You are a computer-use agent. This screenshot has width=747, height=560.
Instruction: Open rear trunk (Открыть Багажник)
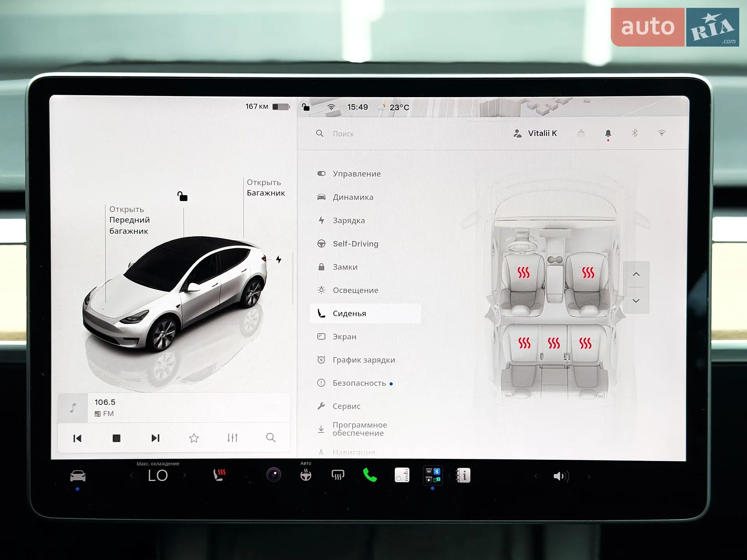pos(266,187)
